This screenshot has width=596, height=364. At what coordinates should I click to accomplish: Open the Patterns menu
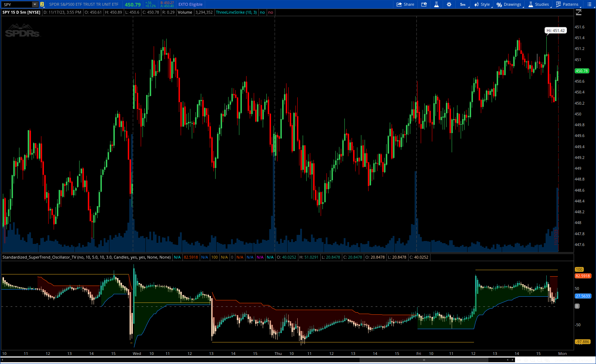click(567, 4)
